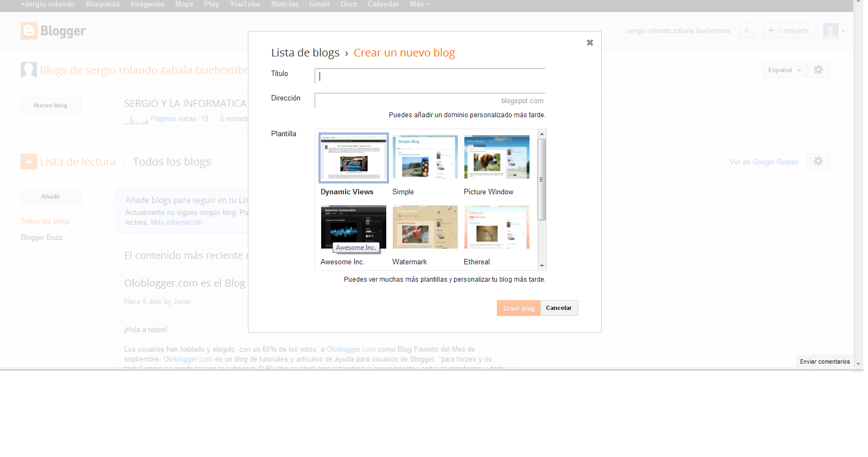Click the Añadir button

click(x=50, y=196)
